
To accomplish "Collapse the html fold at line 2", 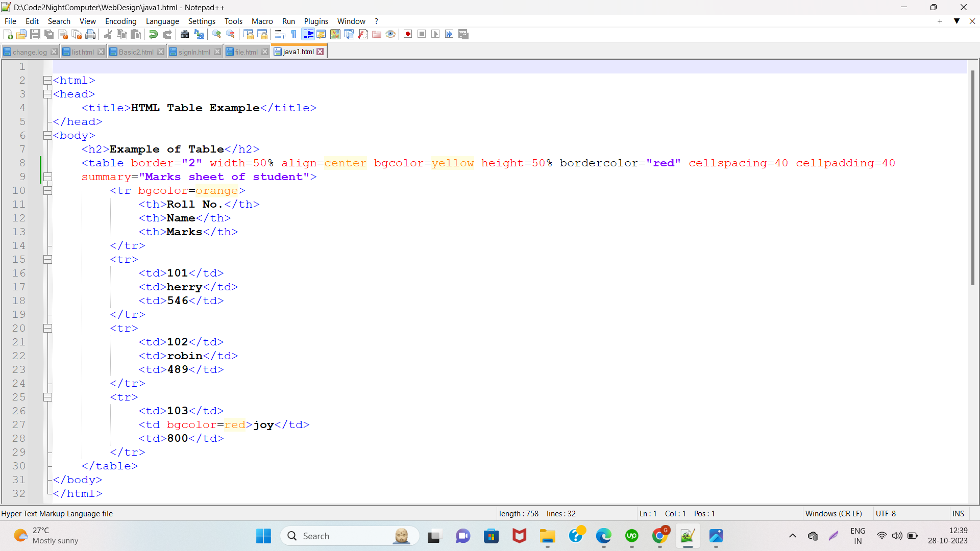I will 47,80.
